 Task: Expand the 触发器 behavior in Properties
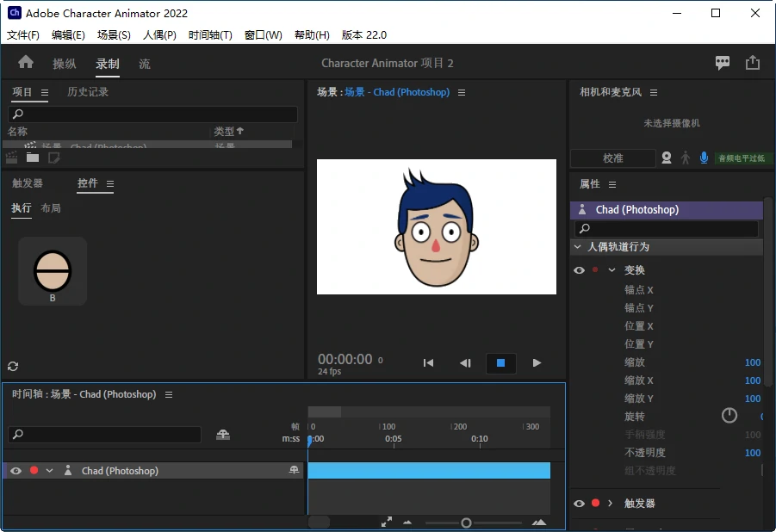[611, 504]
